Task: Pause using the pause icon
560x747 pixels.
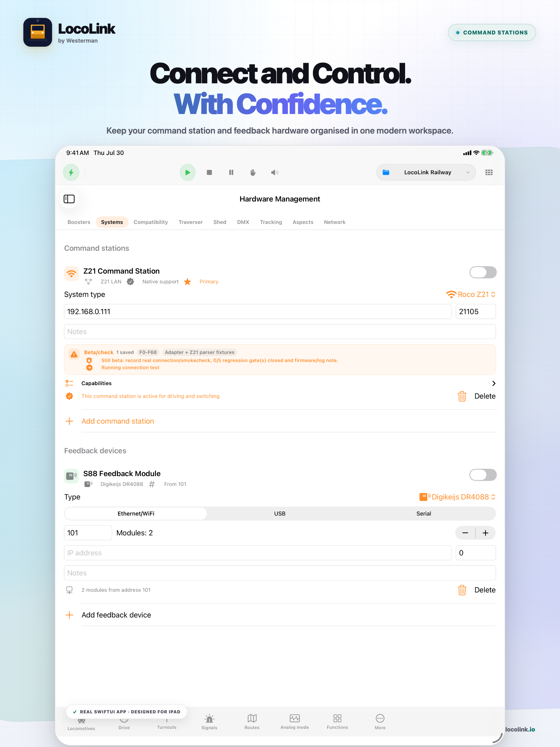Action: click(231, 173)
